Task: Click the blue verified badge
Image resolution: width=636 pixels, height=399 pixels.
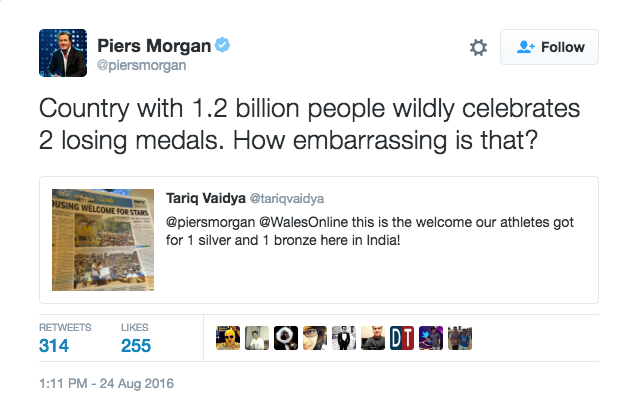Action: pos(222,44)
